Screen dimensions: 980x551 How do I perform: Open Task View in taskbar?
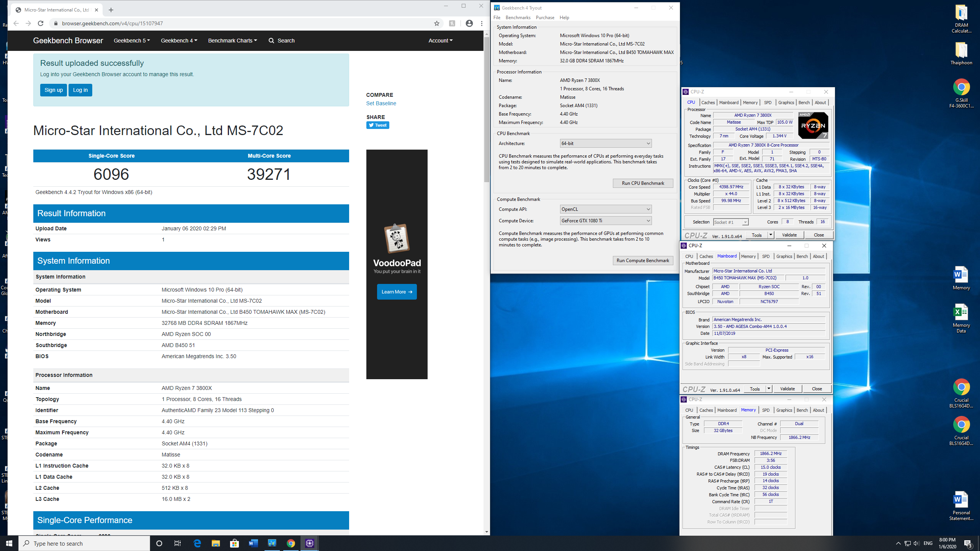[x=178, y=543]
